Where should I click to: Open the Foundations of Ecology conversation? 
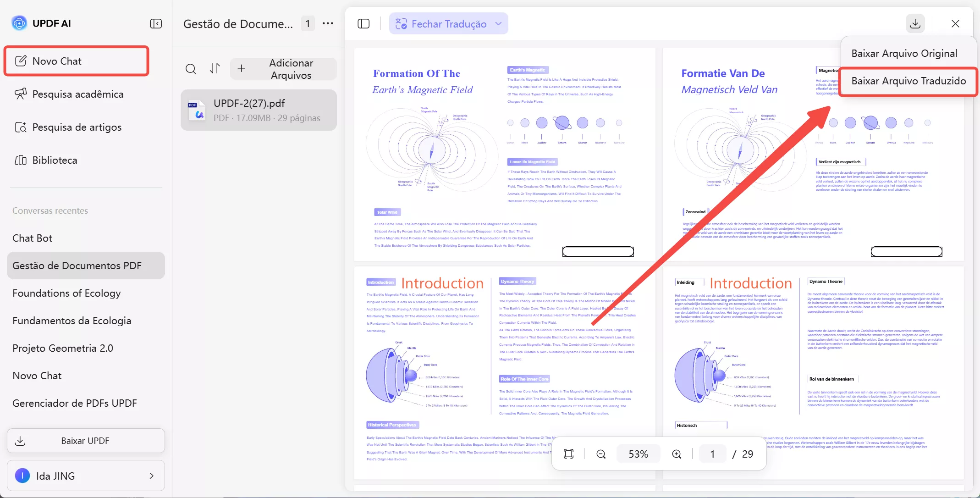(x=66, y=293)
